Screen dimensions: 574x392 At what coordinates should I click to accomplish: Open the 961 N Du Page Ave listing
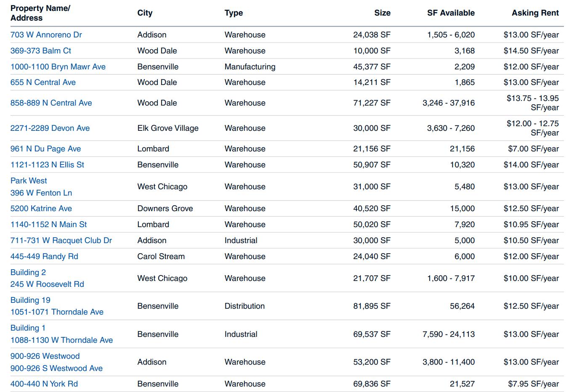45,149
